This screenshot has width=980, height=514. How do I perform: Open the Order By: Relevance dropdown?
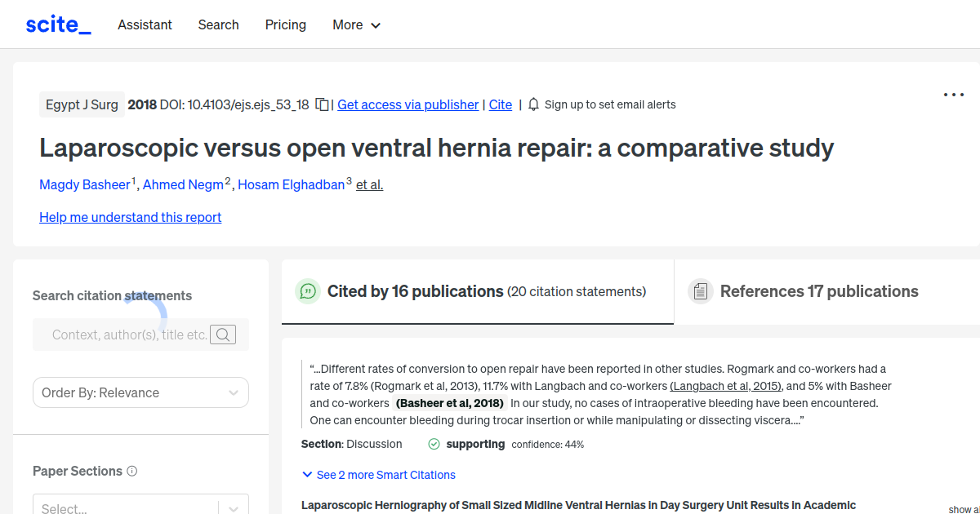[x=140, y=392]
